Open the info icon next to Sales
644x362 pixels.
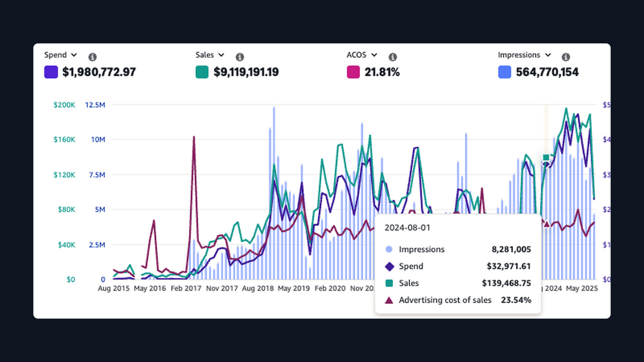click(240, 57)
